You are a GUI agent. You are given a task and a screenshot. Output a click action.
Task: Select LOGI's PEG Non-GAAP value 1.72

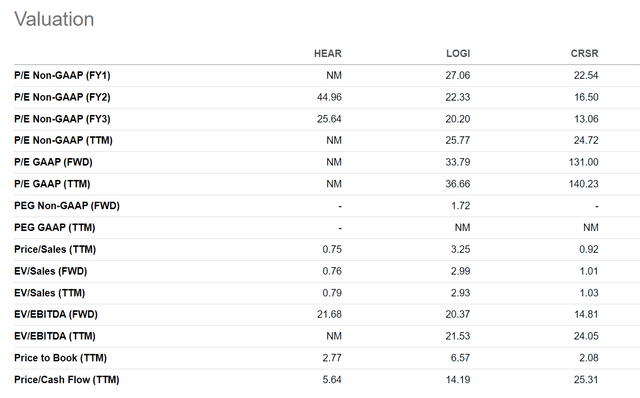point(460,206)
